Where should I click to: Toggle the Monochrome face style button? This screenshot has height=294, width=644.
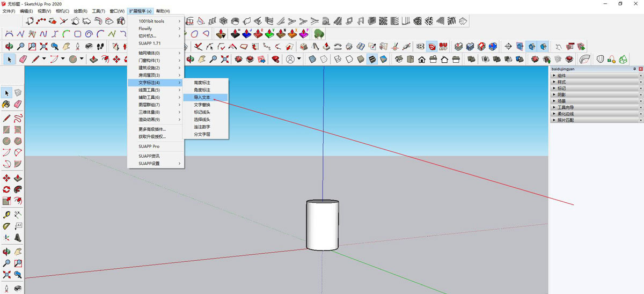(x=384, y=59)
